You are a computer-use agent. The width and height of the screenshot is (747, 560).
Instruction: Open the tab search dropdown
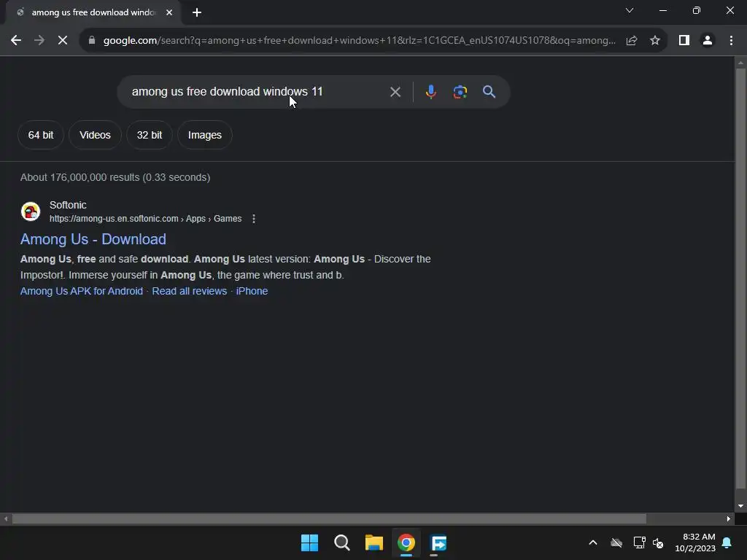click(630, 10)
